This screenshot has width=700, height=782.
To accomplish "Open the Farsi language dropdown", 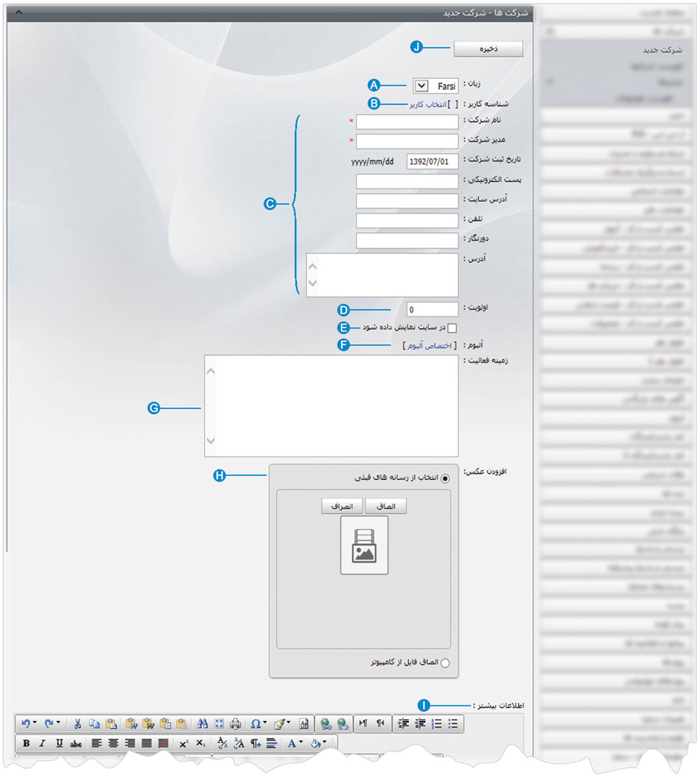I will [421, 86].
